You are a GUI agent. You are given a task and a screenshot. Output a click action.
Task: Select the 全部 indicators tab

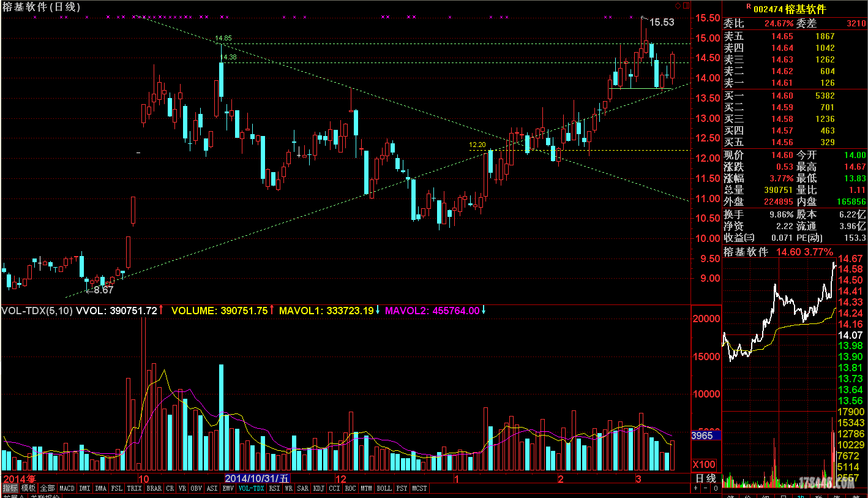click(48, 488)
